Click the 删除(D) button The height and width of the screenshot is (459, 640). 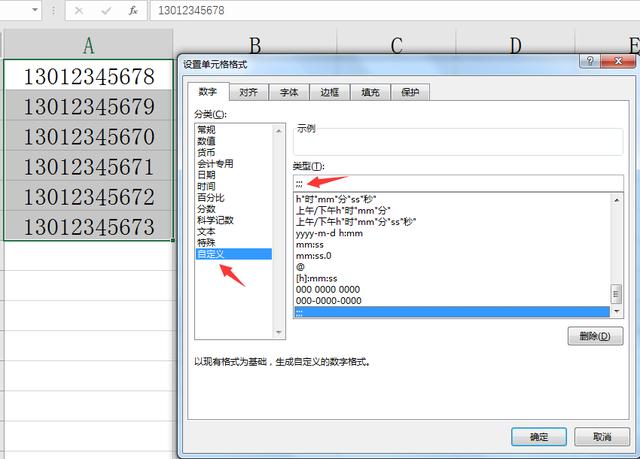(594, 336)
